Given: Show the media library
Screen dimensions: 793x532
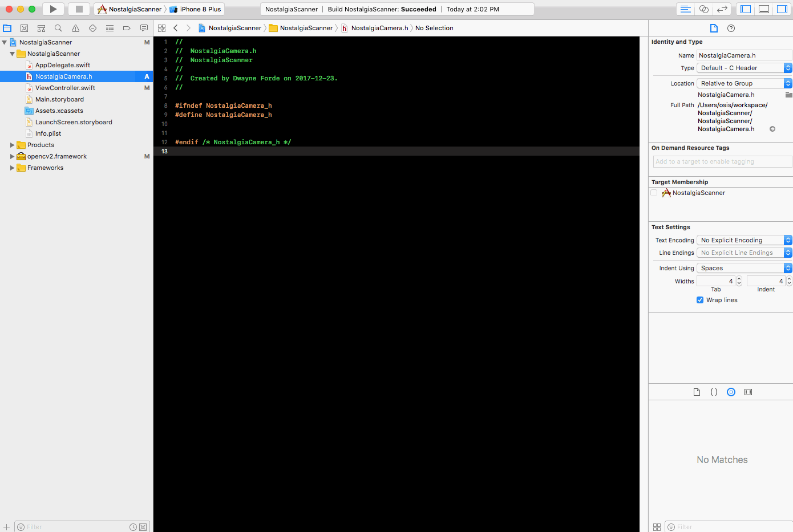Looking at the screenshot, I should click(x=748, y=392).
